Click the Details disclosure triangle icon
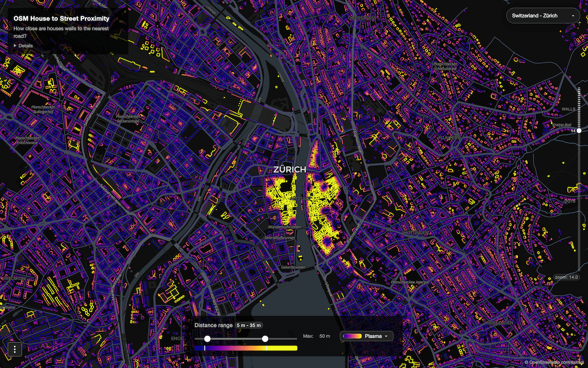Image resolution: width=588 pixels, height=368 pixels. [x=16, y=45]
